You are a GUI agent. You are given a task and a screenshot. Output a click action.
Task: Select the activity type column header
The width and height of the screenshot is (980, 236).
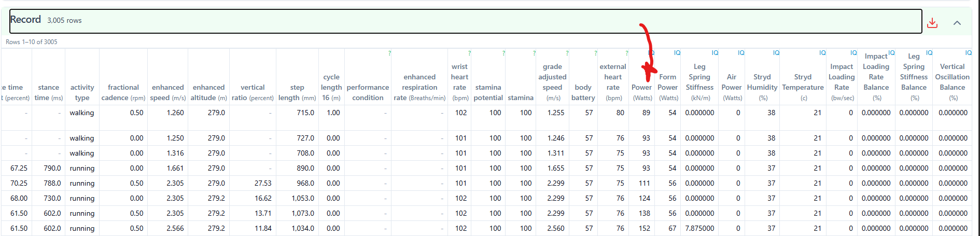tap(82, 92)
